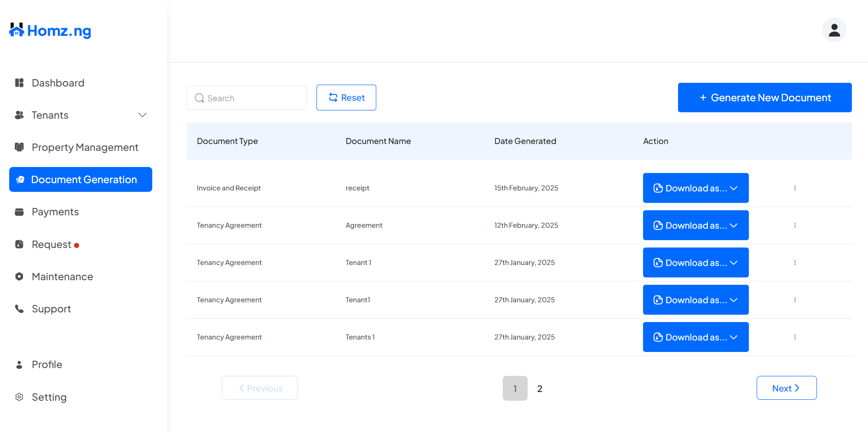
Task: Go to page 2 in pagination
Action: point(540,389)
